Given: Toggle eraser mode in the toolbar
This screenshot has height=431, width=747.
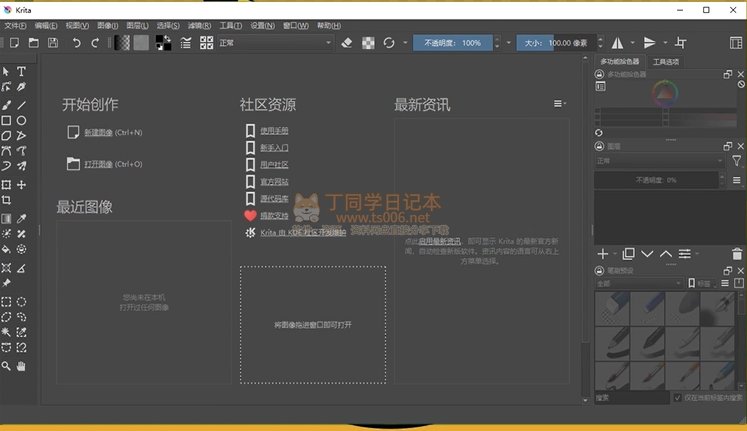Looking at the screenshot, I should (x=347, y=43).
